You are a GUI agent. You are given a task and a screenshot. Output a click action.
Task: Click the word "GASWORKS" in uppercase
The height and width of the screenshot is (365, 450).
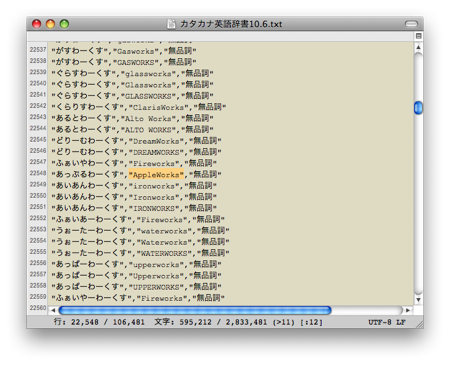pos(136,63)
